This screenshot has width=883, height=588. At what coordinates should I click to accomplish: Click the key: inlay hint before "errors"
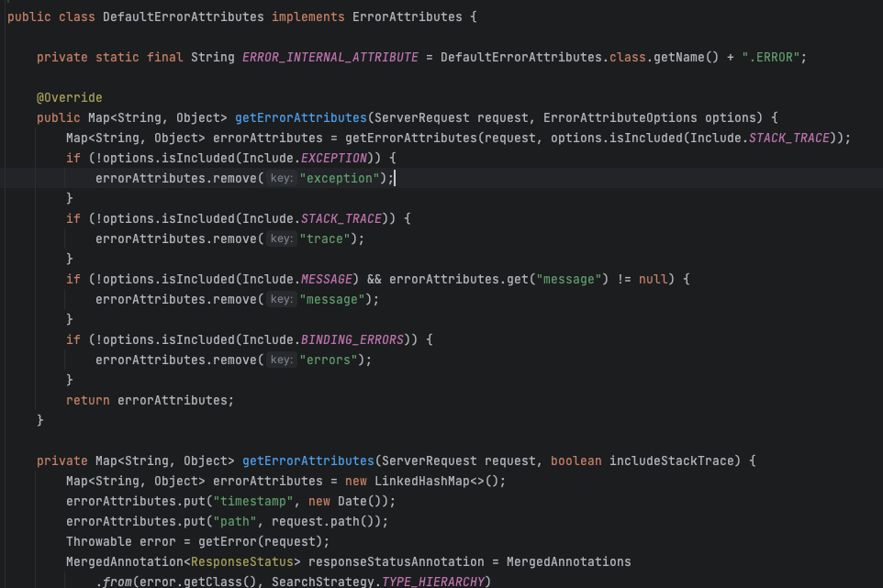282,361
